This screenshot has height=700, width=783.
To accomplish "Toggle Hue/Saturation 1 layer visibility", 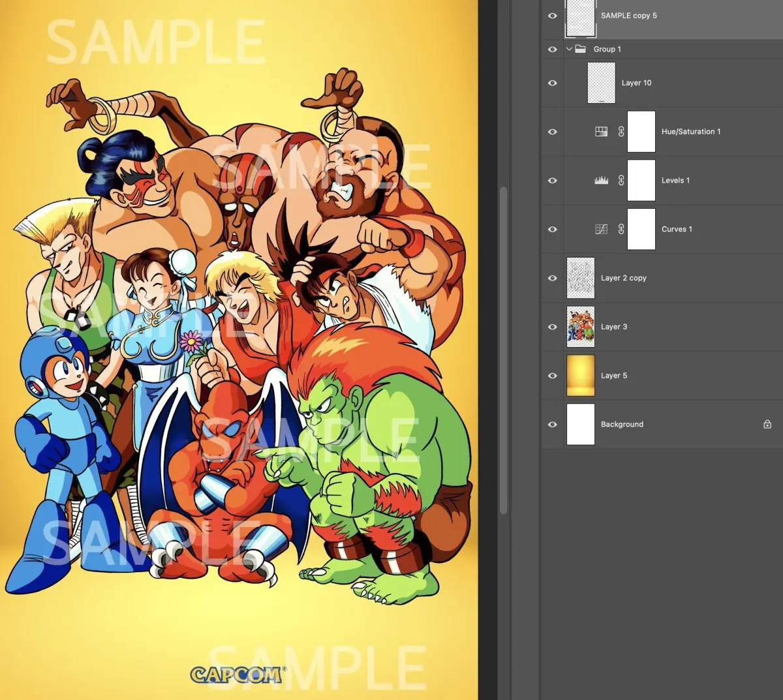I will (553, 132).
